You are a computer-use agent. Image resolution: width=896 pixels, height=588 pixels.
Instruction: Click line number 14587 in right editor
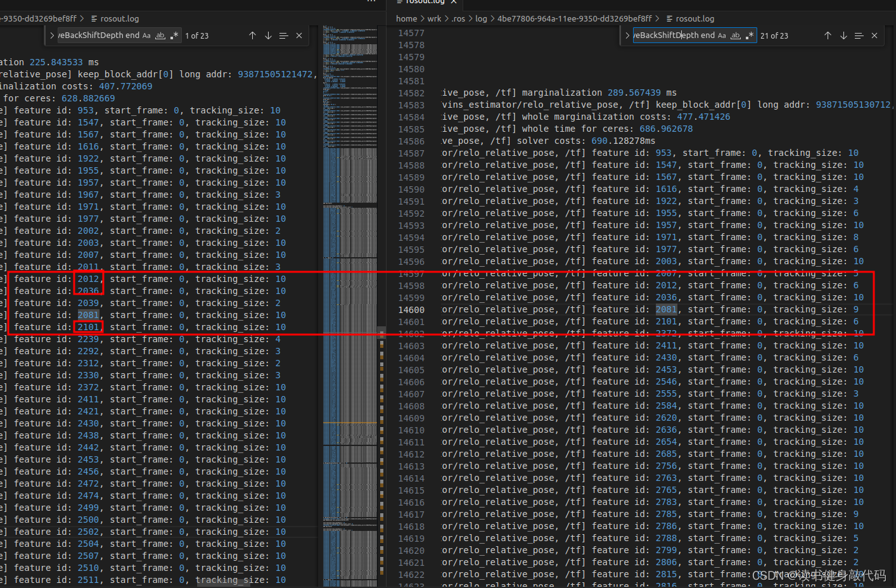click(x=411, y=153)
